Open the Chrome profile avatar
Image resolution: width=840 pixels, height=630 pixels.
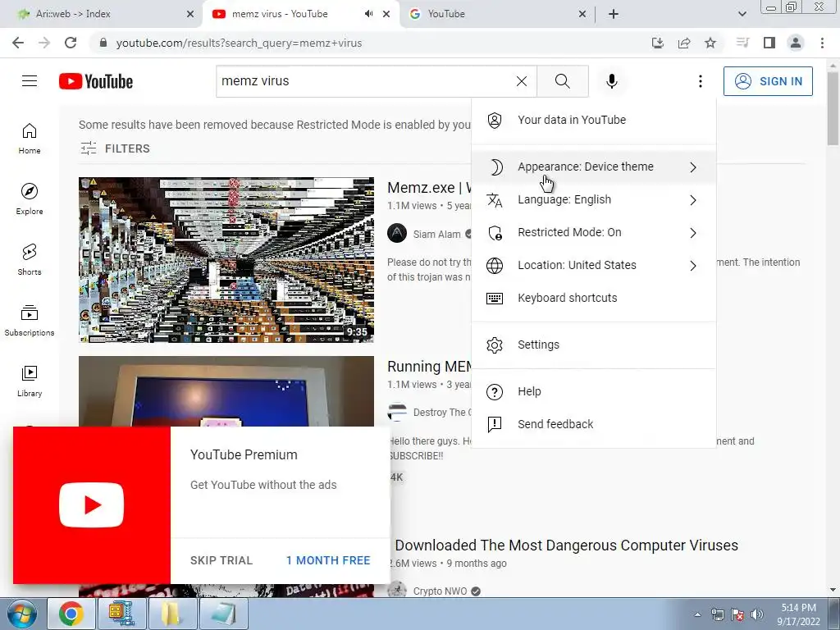[796, 43]
